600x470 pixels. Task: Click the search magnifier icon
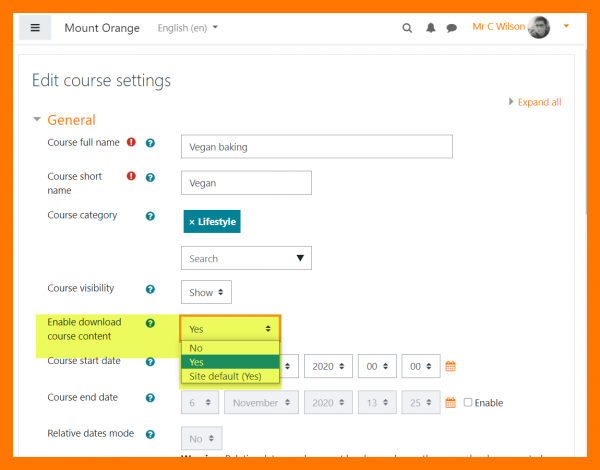(x=407, y=28)
